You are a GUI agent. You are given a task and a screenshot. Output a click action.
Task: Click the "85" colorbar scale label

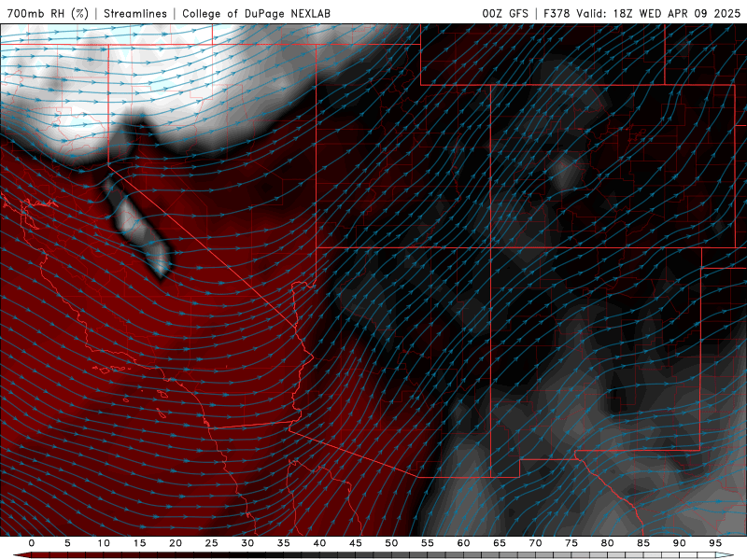(643, 543)
